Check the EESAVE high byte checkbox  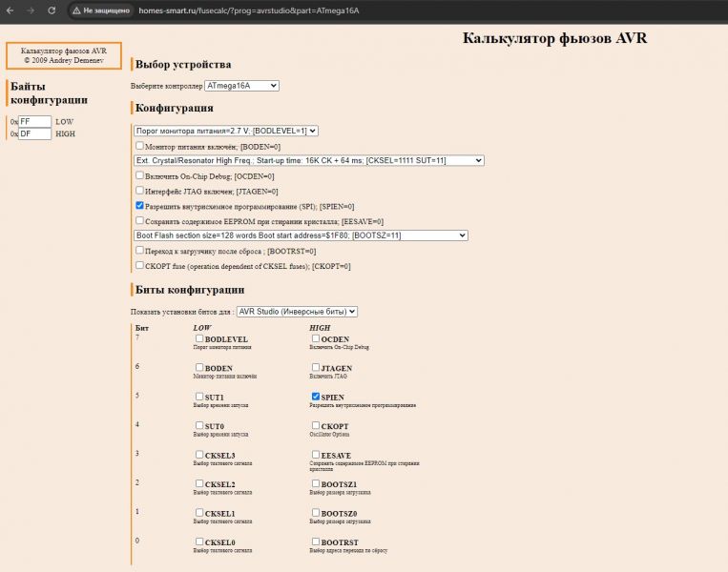pyautogui.click(x=316, y=454)
